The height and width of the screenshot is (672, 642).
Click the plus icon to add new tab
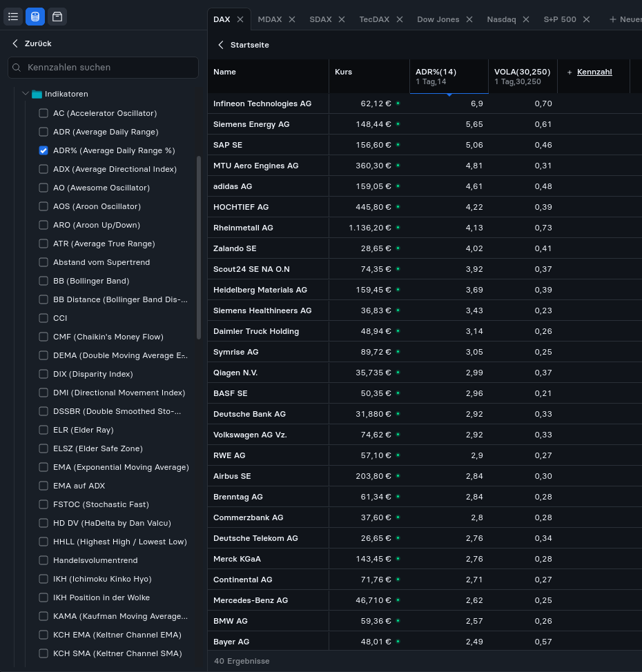(x=613, y=19)
